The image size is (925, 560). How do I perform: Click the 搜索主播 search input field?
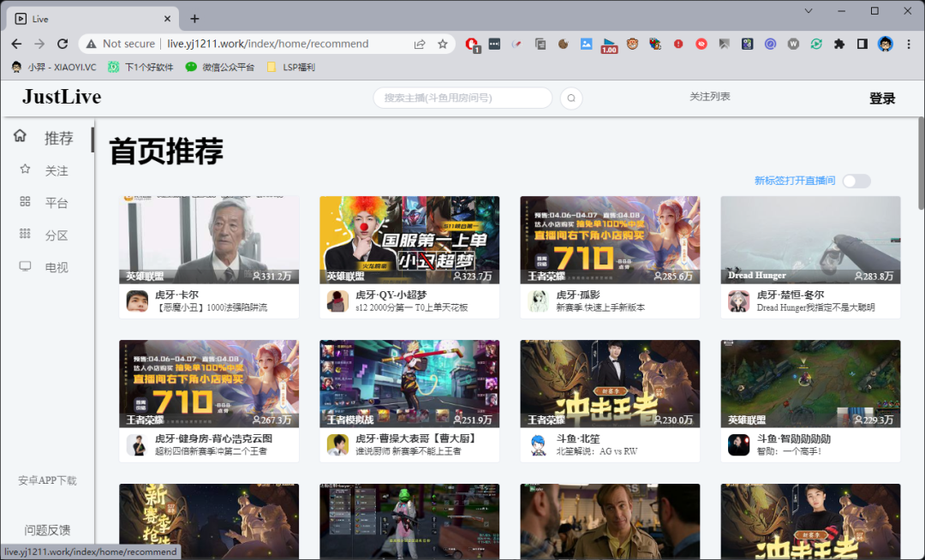point(462,98)
